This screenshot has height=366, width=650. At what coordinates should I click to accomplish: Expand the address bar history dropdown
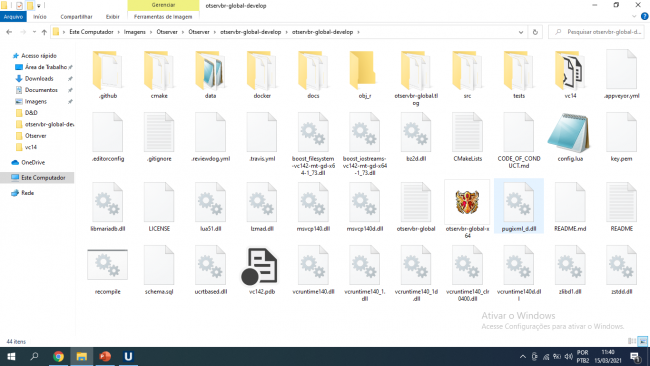521,32
